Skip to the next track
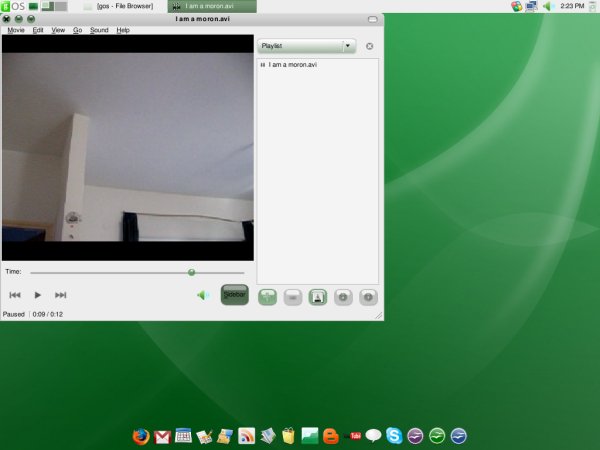 (60, 295)
